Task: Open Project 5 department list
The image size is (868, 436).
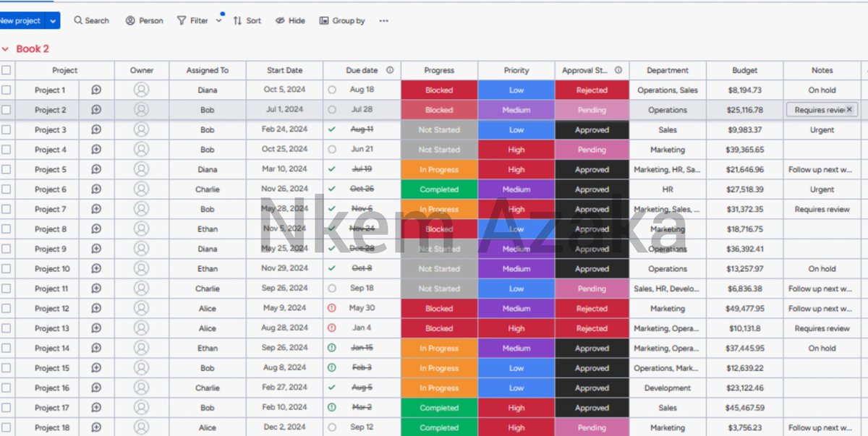Action: pyautogui.click(x=668, y=169)
